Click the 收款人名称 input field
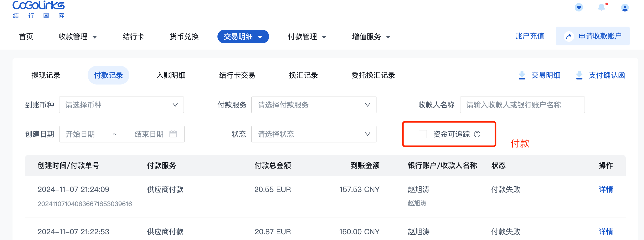 coord(522,105)
